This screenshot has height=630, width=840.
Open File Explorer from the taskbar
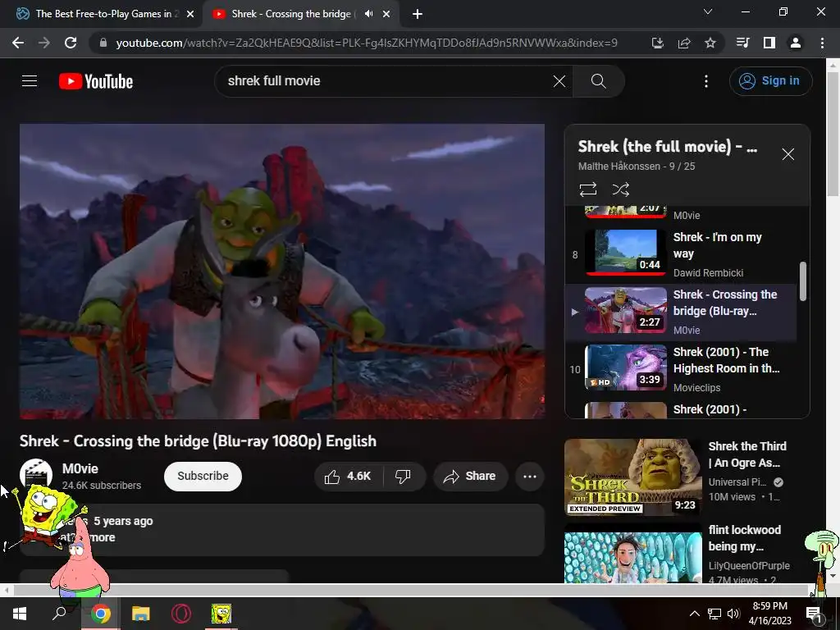(x=141, y=614)
